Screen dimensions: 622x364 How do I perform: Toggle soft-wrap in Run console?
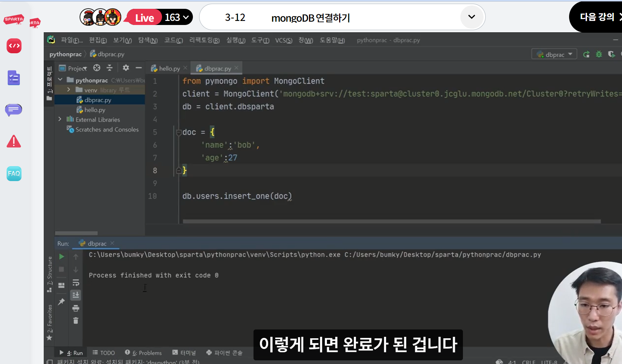tap(76, 282)
